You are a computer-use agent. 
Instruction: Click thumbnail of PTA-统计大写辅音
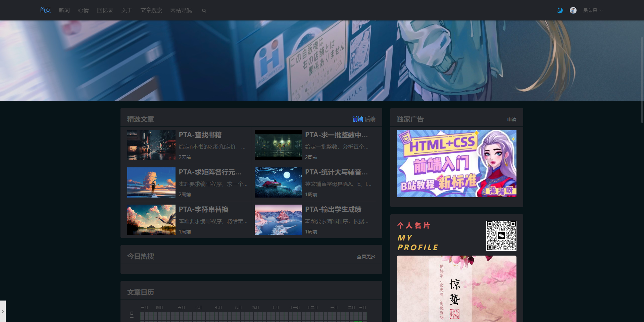coord(278,182)
